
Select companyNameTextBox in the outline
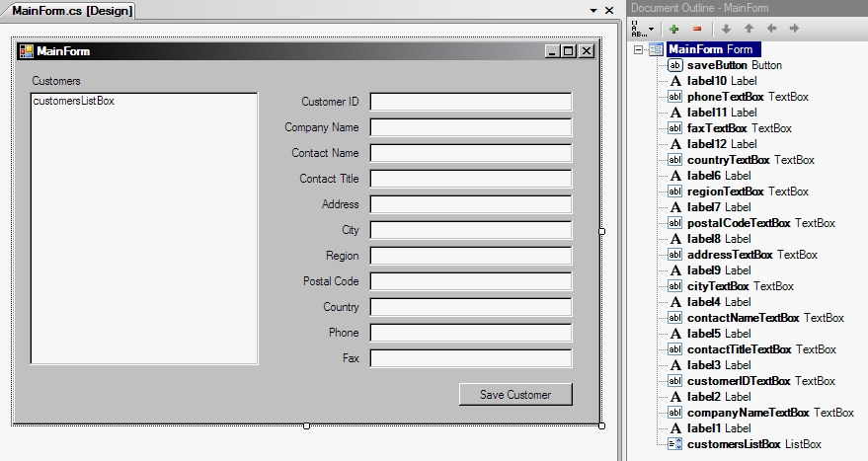tap(770, 413)
